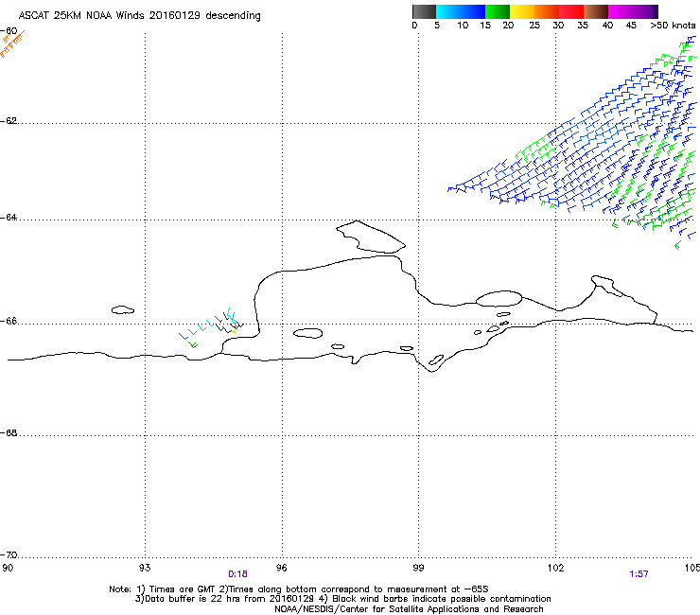The height and width of the screenshot is (615, 700).
Task: Click the green 15-20 knots legend color
Action: point(498,11)
